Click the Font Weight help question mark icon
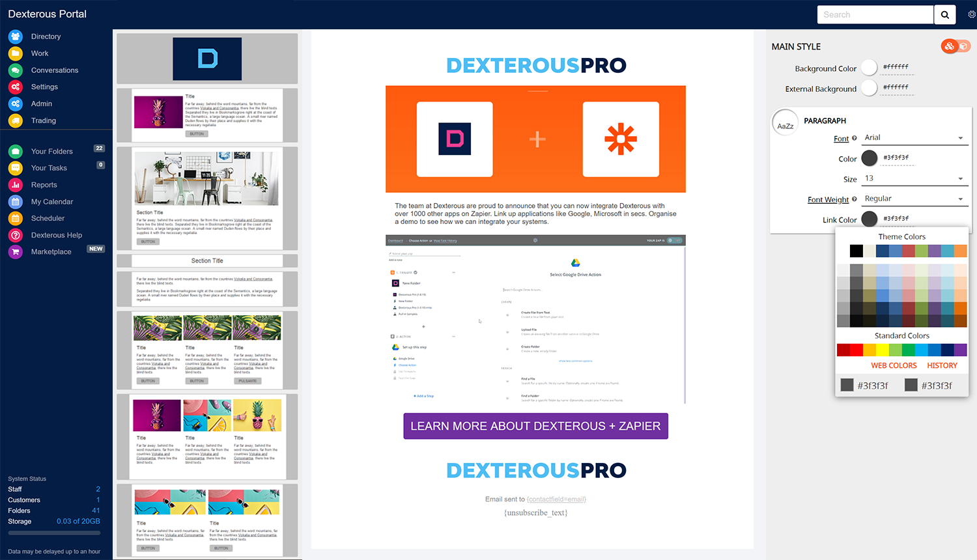The height and width of the screenshot is (560, 977). 855,199
